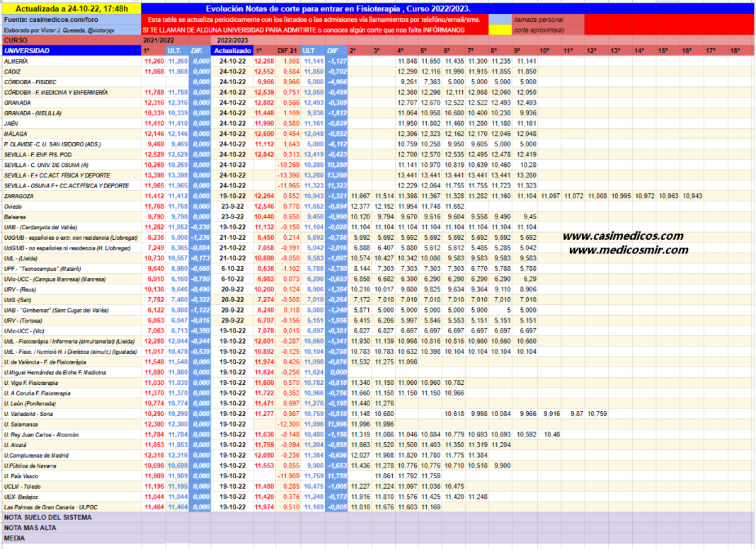Click the "23-9-22" date in the Oviedo row
756x549 pixels.
232,207
